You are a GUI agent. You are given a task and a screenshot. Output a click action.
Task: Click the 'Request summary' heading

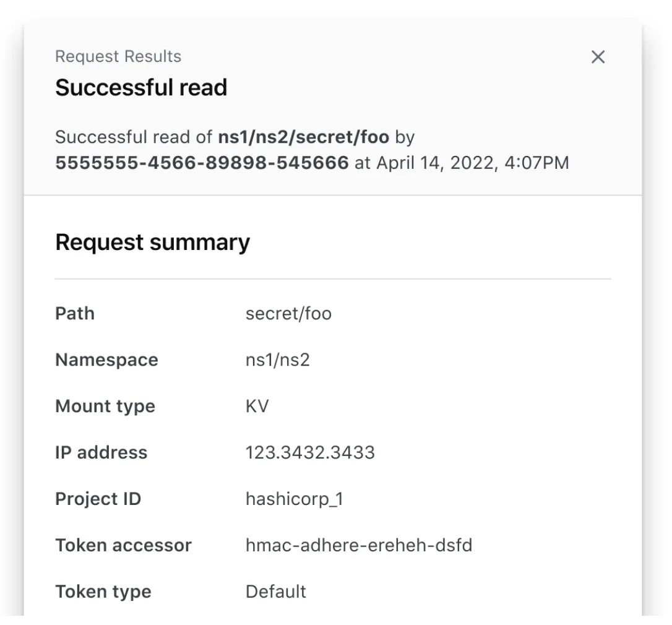(152, 242)
